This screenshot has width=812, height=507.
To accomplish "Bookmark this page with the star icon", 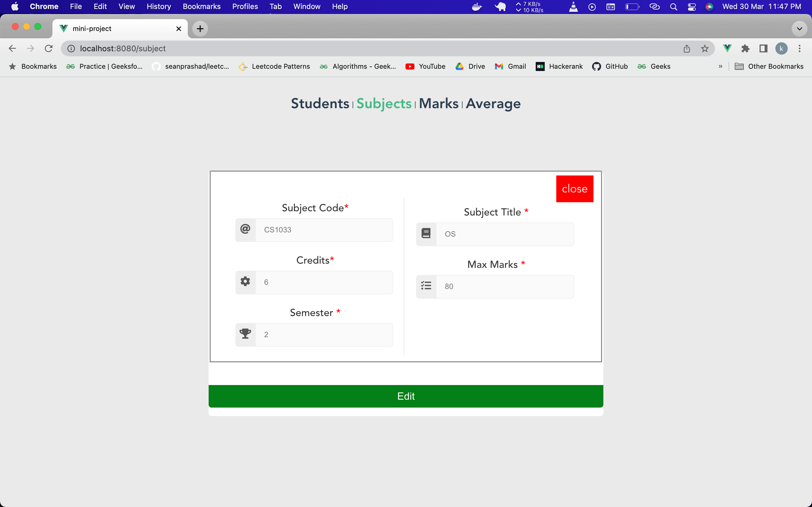I will click(x=705, y=49).
